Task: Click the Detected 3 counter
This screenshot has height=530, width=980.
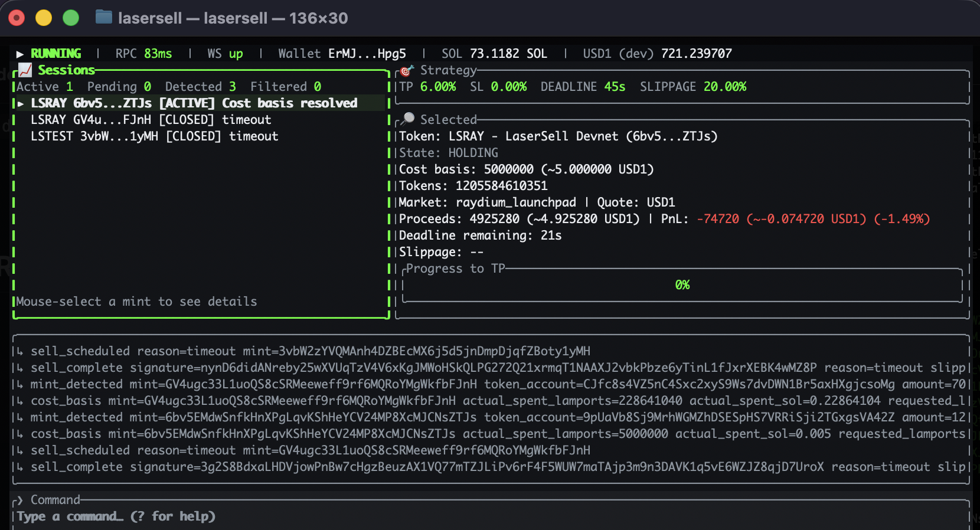Action: point(201,87)
